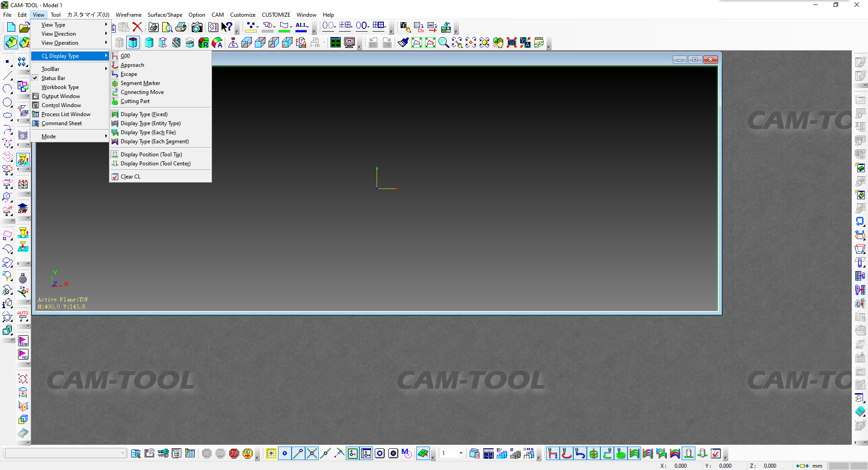The width and height of the screenshot is (868, 470).
Task: Expand the ToolBar submenu
Action: [x=70, y=69]
